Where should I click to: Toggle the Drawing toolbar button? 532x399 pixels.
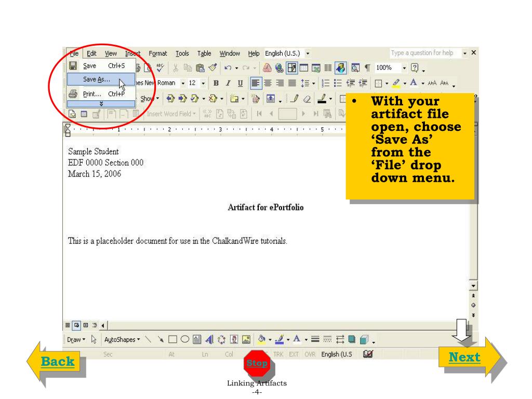[340, 68]
